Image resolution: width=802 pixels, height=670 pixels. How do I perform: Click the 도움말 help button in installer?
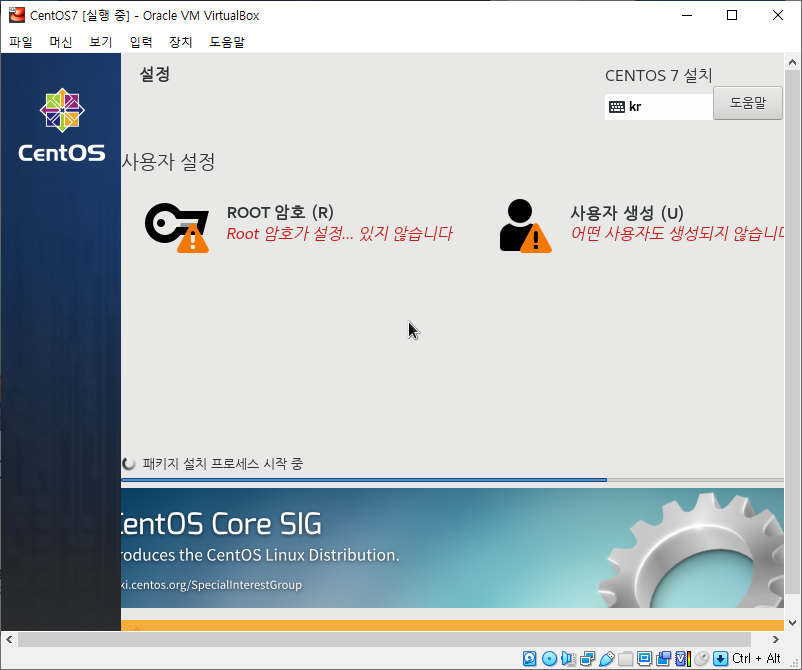[748, 103]
